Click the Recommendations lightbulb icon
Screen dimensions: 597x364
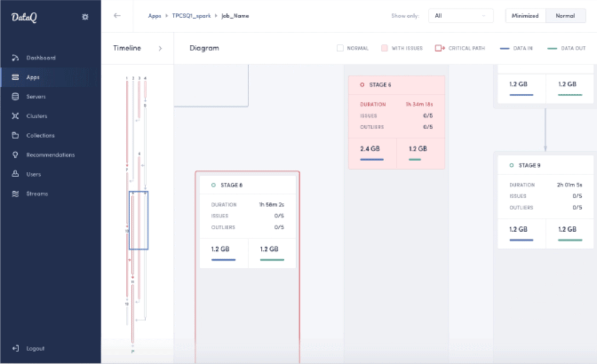tap(16, 155)
